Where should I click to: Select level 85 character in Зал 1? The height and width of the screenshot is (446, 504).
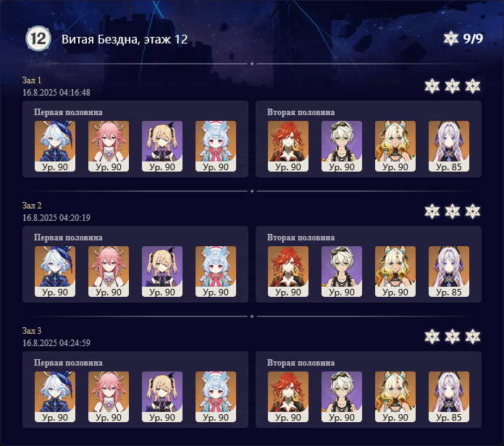[x=449, y=146]
